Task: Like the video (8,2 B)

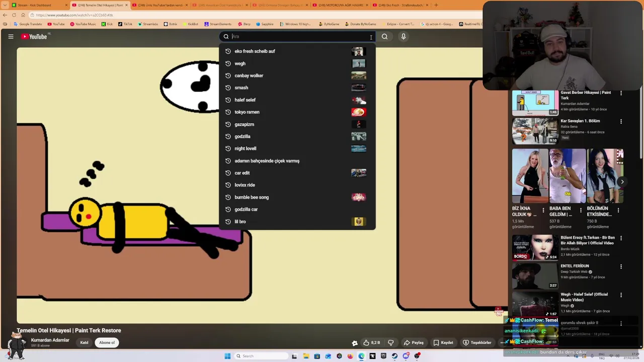Action: tap(371, 342)
